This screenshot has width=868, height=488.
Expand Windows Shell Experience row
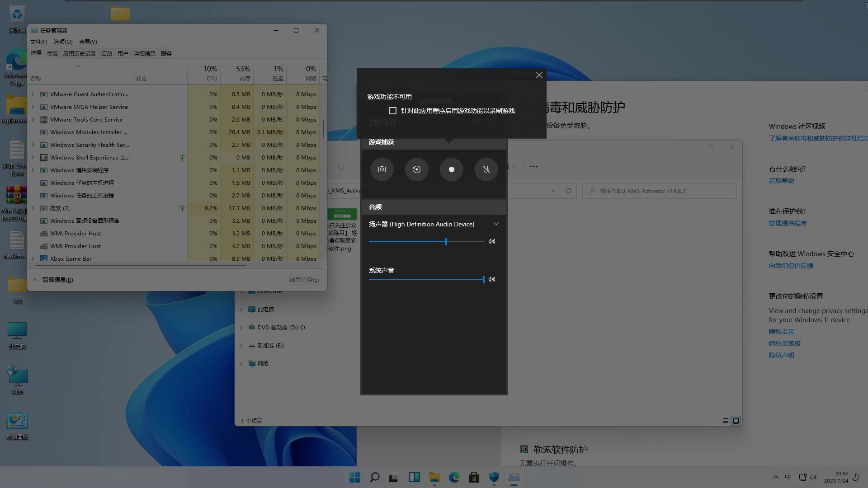(33, 158)
